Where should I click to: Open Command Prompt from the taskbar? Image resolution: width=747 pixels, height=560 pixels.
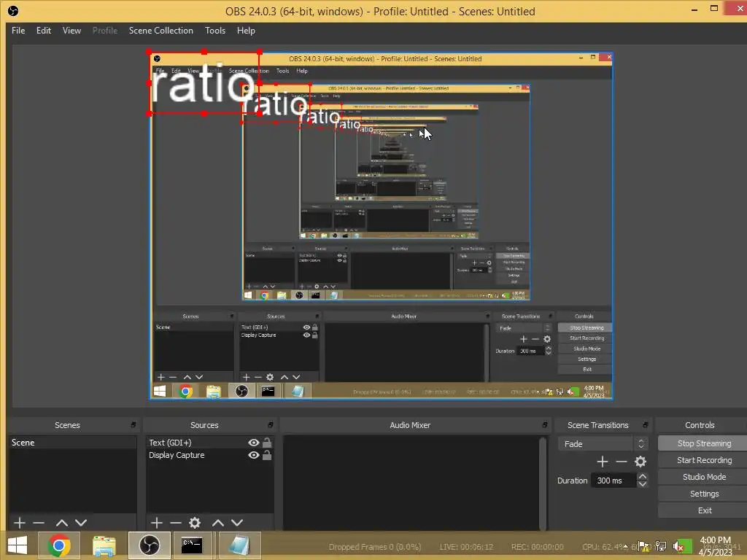coord(192,545)
